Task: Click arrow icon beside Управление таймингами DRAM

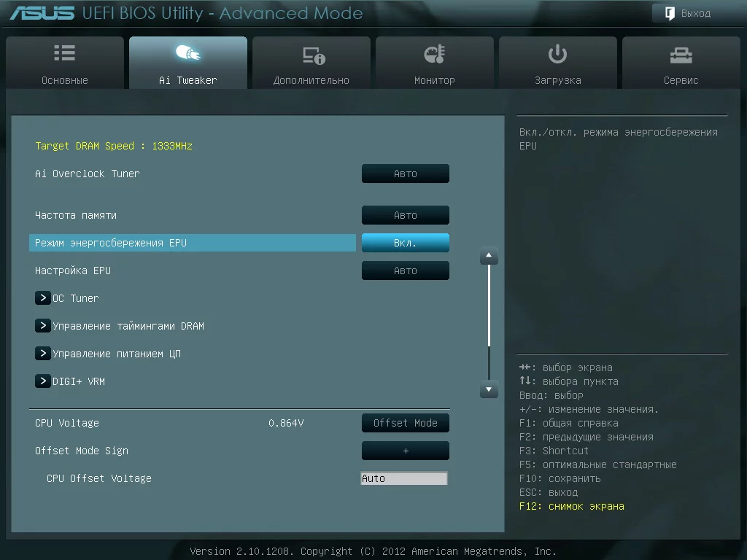Action: 43,326
